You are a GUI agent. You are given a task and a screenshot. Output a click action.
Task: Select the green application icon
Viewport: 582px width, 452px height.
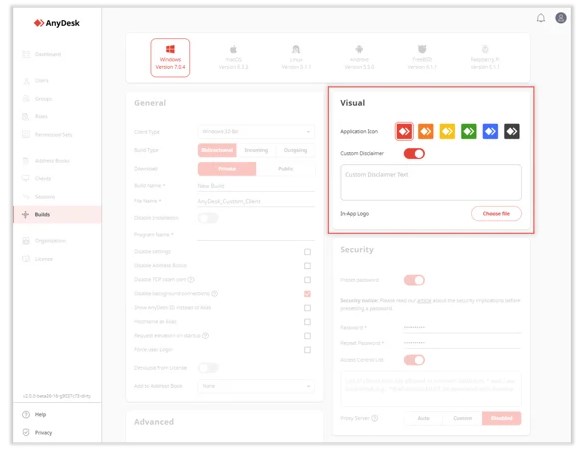pyautogui.click(x=469, y=131)
